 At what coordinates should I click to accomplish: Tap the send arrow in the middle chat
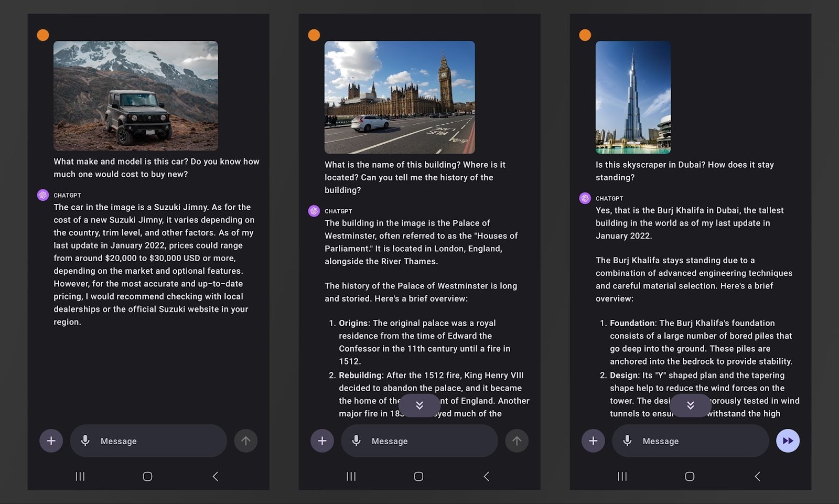(x=517, y=441)
